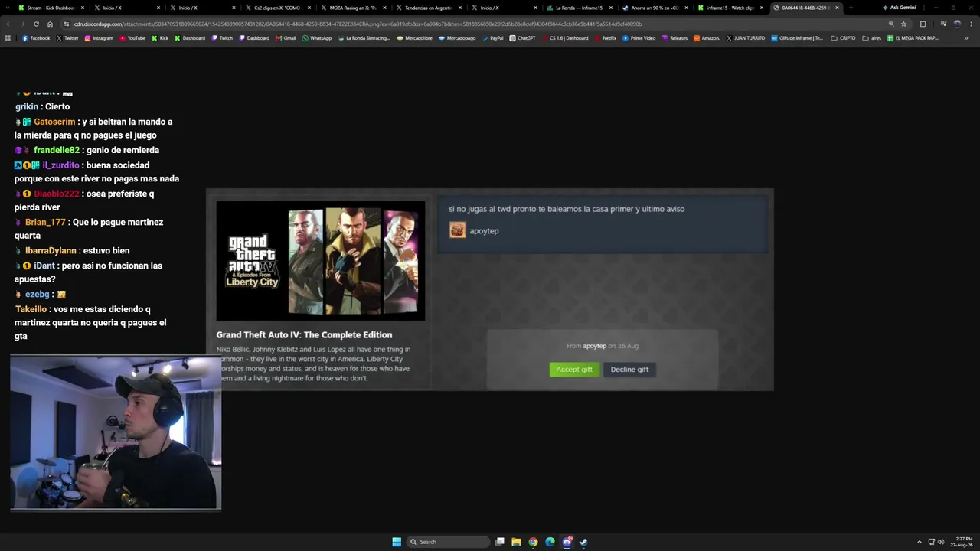Click the username Gatoscrim in chat
This screenshot has width=980, height=551.
coord(54,122)
